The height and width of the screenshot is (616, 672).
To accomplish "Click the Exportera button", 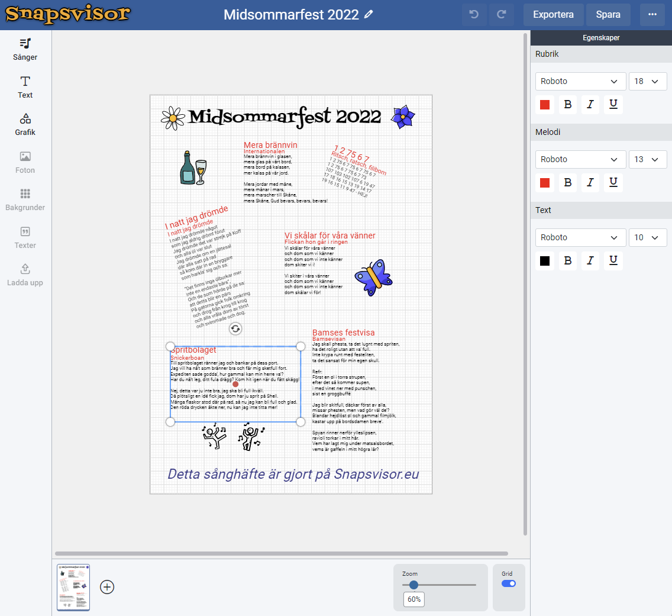I will (553, 15).
